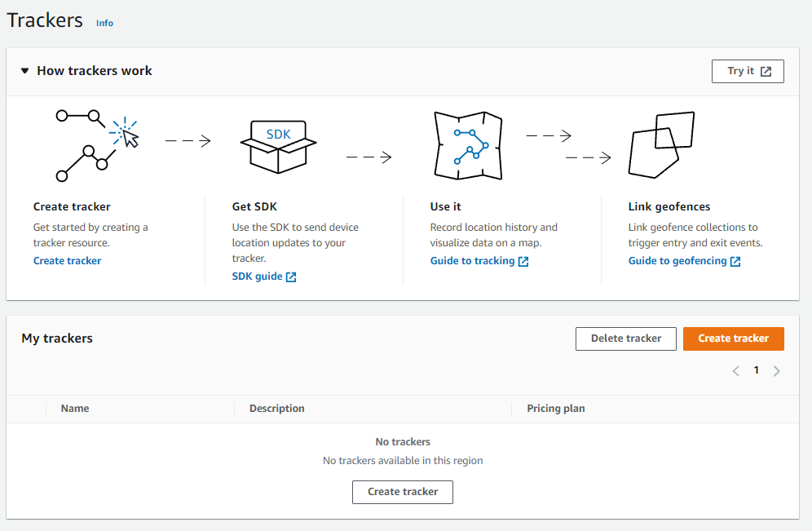Screen dimensions: 812x531
Task: Click the map tracking illustration icon
Action: pyautogui.click(x=469, y=145)
